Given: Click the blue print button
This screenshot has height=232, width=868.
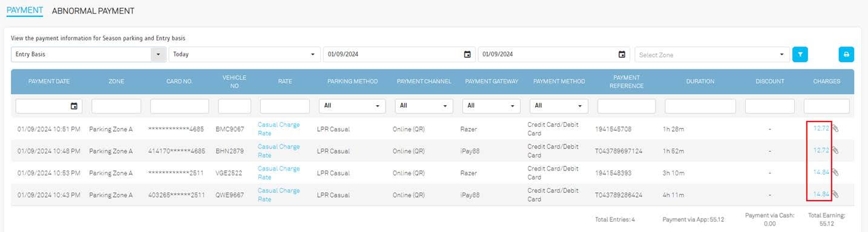Looking at the screenshot, I should point(846,54).
